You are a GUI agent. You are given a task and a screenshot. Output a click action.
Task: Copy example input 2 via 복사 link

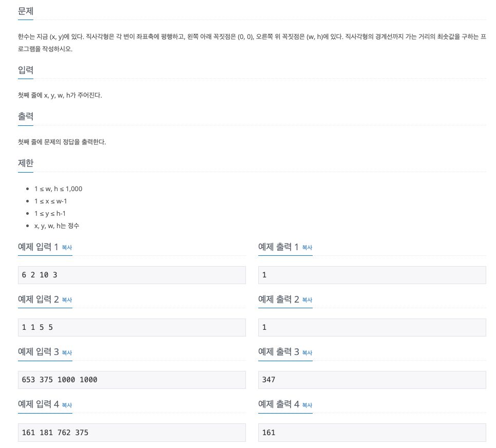[x=67, y=300]
